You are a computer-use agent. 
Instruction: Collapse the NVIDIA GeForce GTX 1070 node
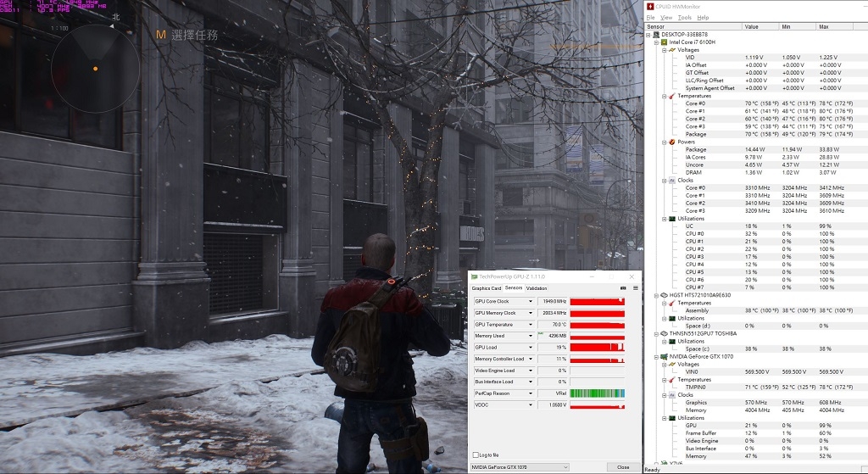(x=657, y=357)
